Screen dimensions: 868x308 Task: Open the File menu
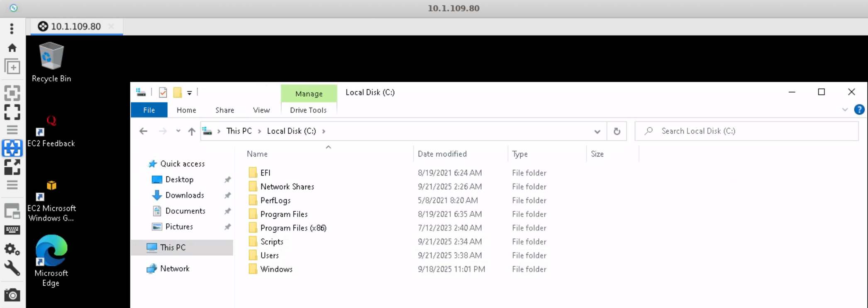pyautogui.click(x=149, y=110)
